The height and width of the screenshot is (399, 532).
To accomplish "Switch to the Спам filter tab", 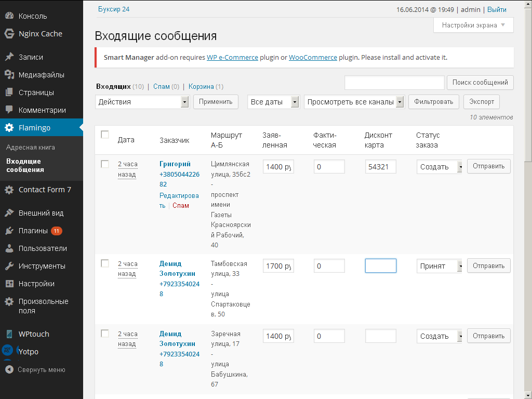I will [x=162, y=87].
